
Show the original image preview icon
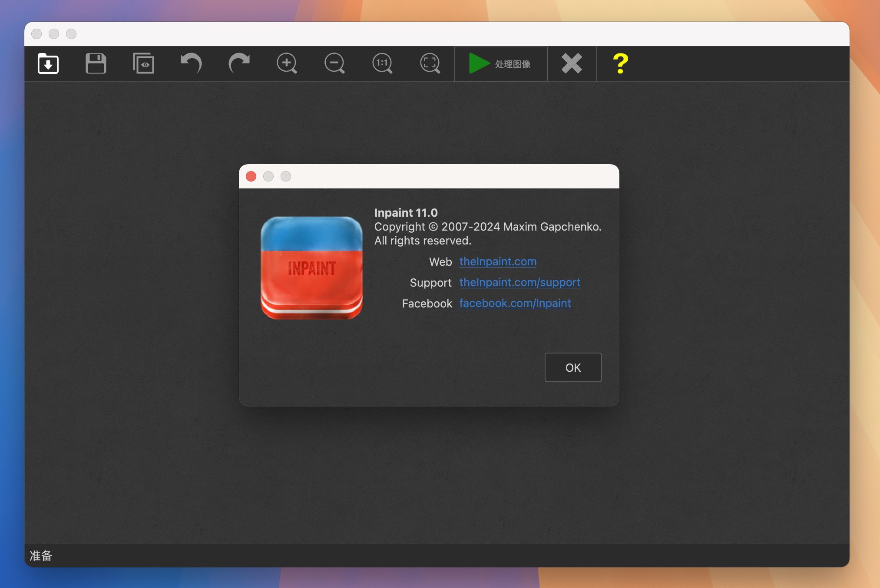coord(143,64)
